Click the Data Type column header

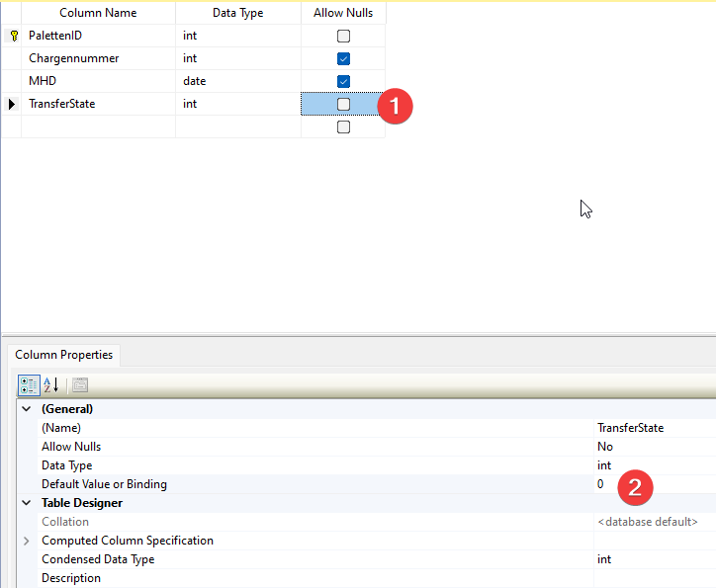237,13
